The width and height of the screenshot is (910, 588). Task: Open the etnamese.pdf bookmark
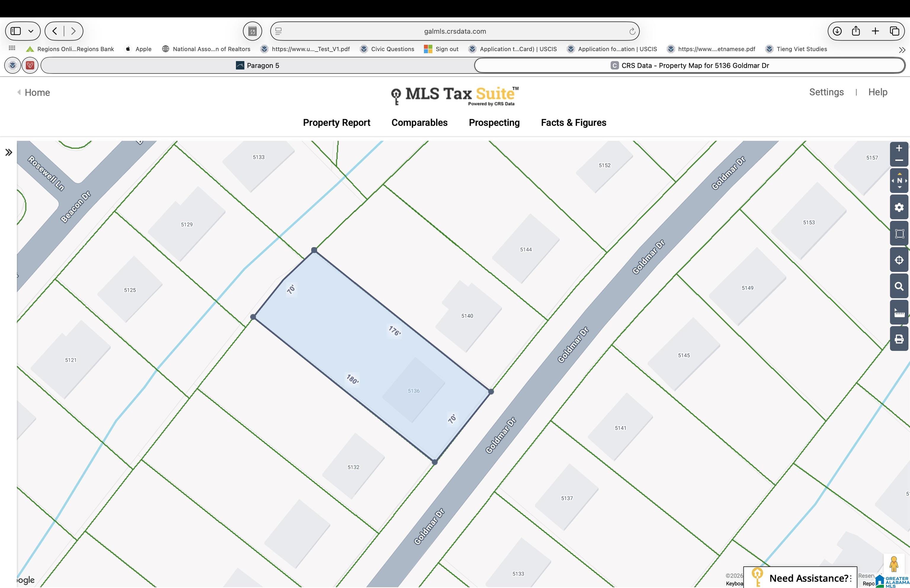click(711, 49)
